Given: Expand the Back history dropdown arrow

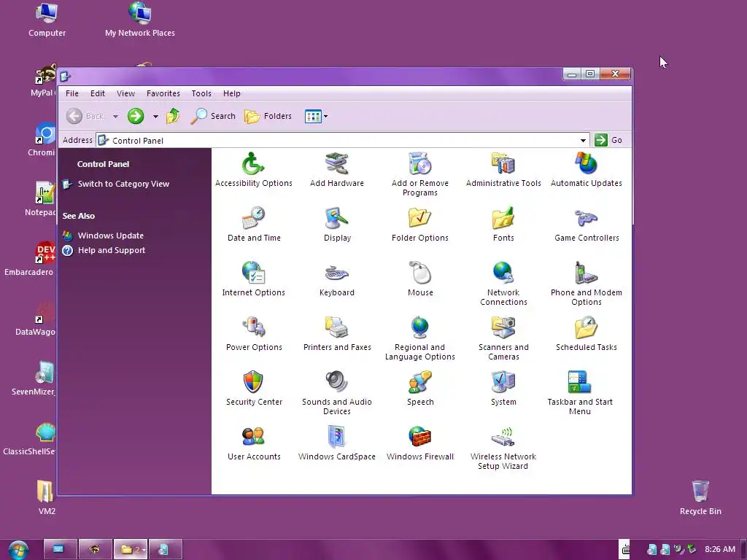Looking at the screenshot, I should coord(115,116).
